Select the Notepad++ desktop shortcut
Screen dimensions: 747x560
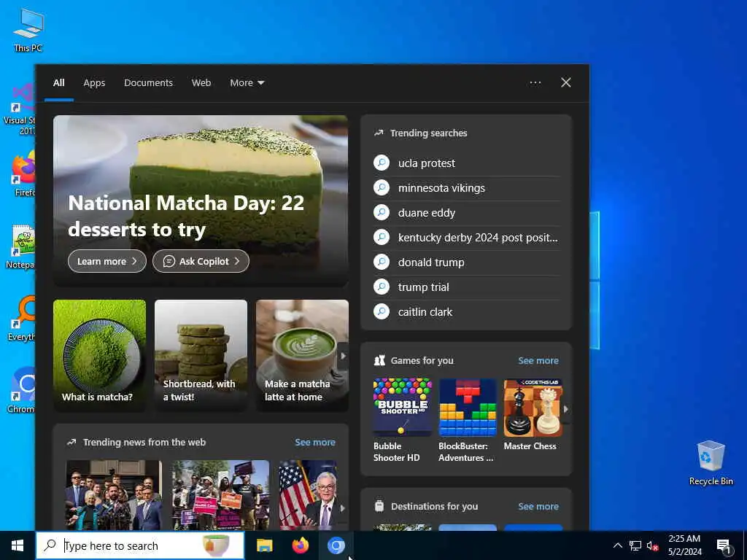coord(21,246)
